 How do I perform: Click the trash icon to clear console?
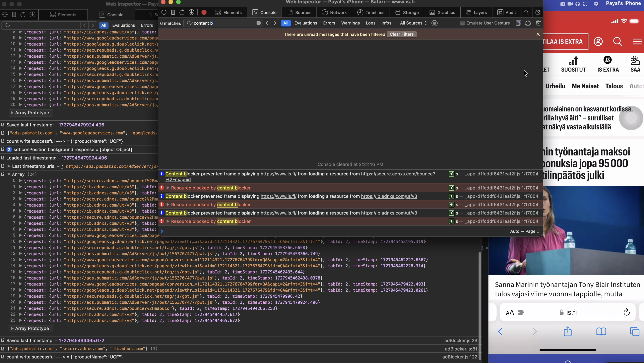(x=538, y=23)
